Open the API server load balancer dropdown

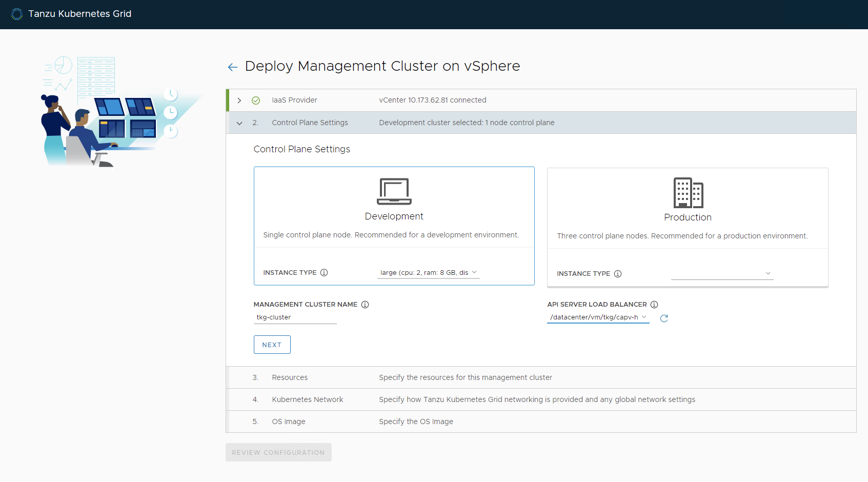598,317
